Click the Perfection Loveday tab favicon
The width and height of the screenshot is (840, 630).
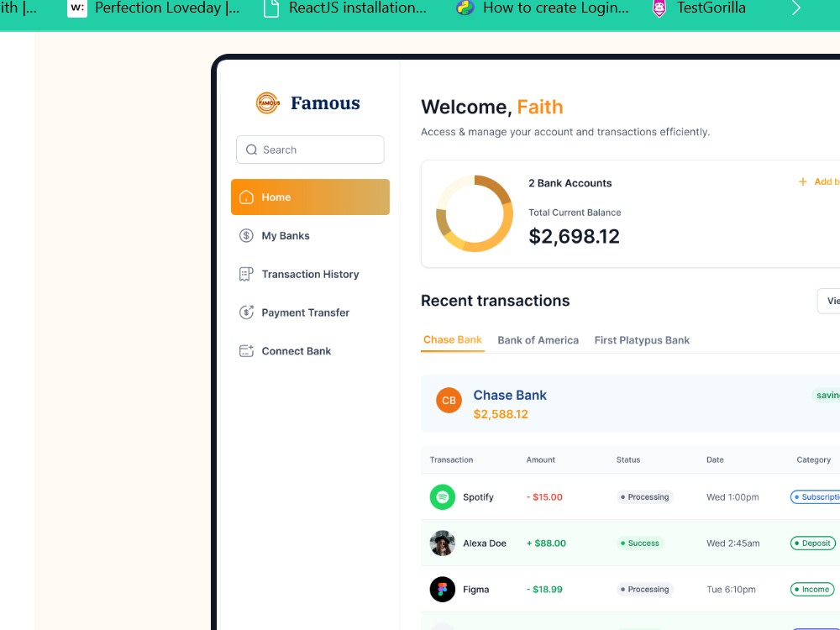coord(77,8)
